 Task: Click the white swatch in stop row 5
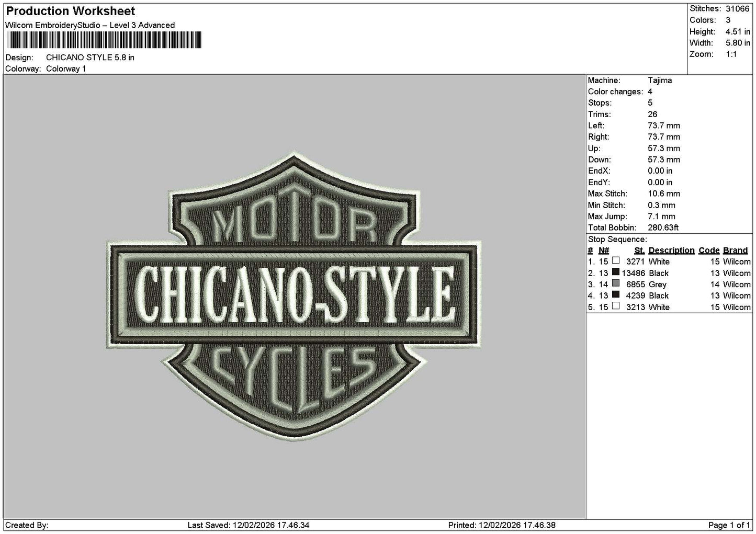(616, 306)
